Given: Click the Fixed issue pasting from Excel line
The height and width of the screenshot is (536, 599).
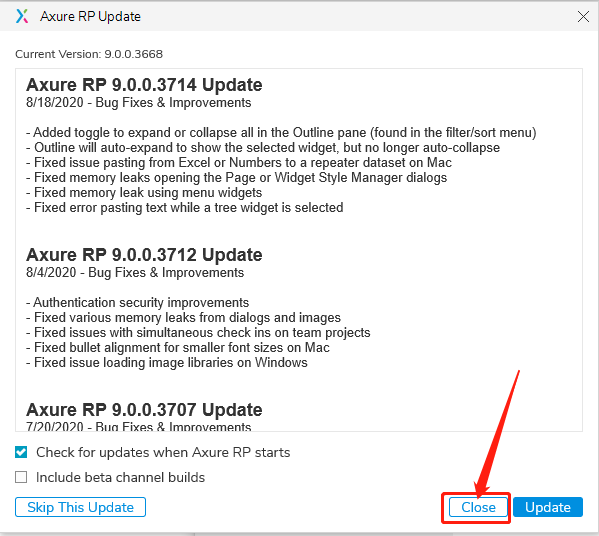Looking at the screenshot, I should click(x=239, y=162).
